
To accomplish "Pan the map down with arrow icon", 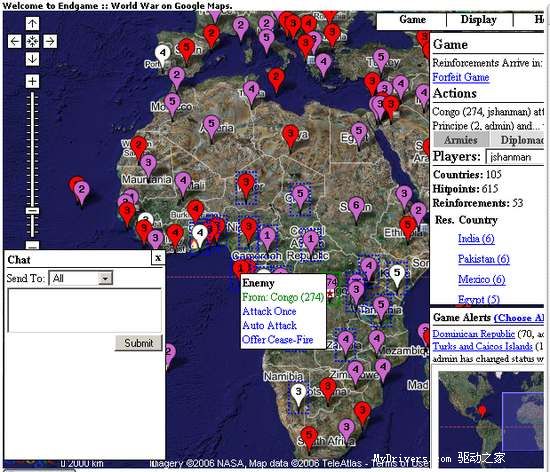I will click(32, 59).
